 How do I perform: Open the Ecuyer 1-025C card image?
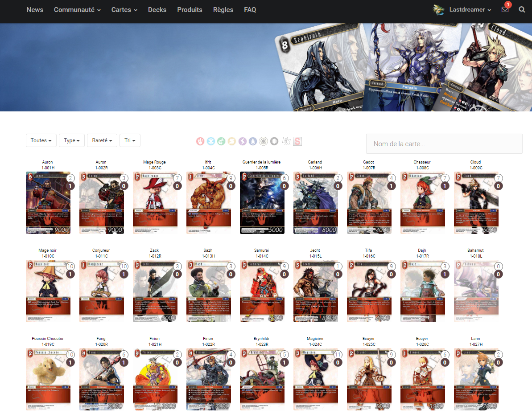tap(369, 379)
